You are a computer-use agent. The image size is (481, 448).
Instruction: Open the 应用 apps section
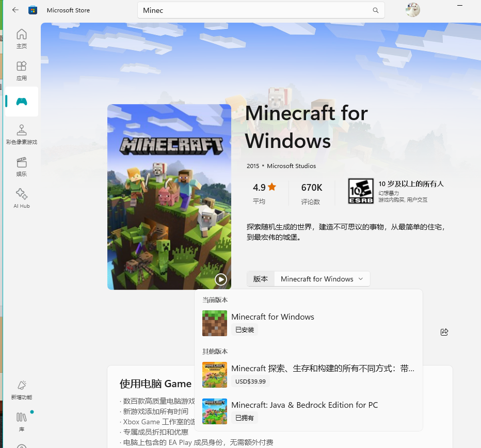22,71
